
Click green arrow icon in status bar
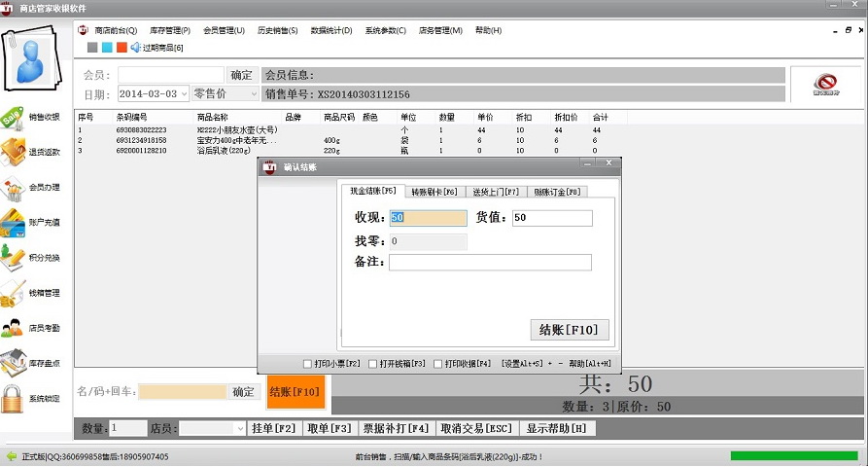pos(11,456)
